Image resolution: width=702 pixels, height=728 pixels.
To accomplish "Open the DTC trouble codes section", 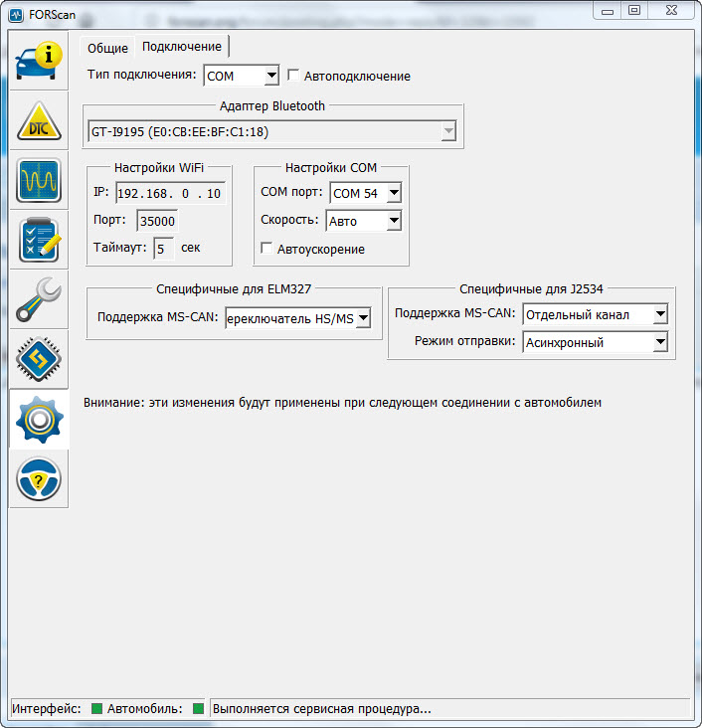I will click(x=39, y=120).
